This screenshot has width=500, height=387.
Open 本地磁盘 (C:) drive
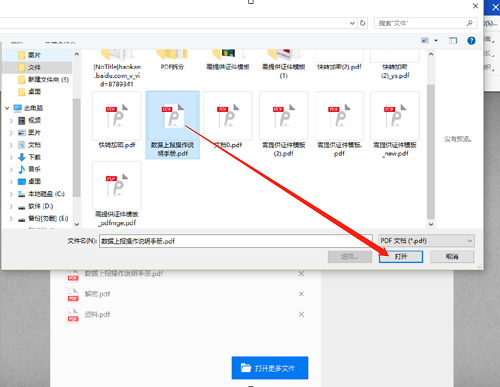tap(41, 194)
